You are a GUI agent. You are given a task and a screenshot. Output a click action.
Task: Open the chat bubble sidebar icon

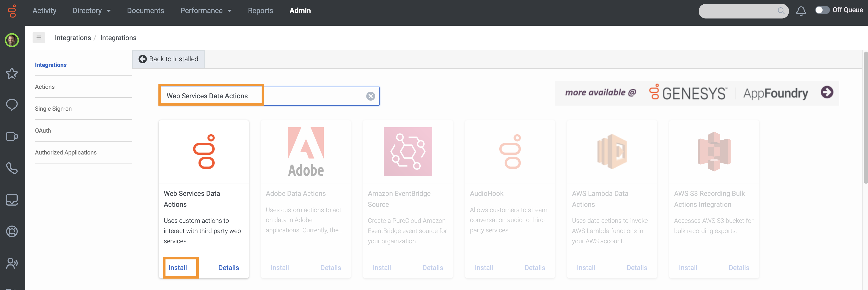(x=12, y=105)
